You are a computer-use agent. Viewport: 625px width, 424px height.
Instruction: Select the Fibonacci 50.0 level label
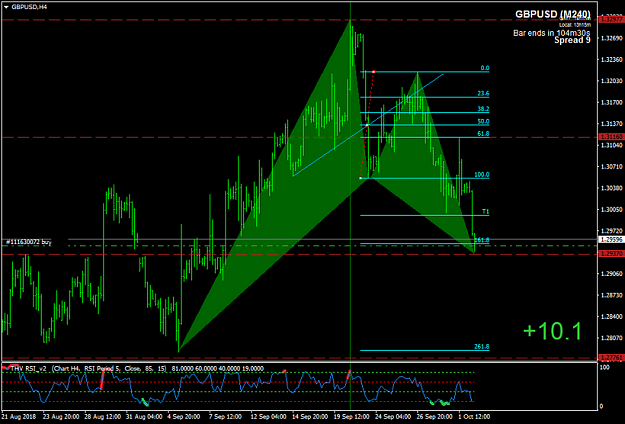(483, 122)
